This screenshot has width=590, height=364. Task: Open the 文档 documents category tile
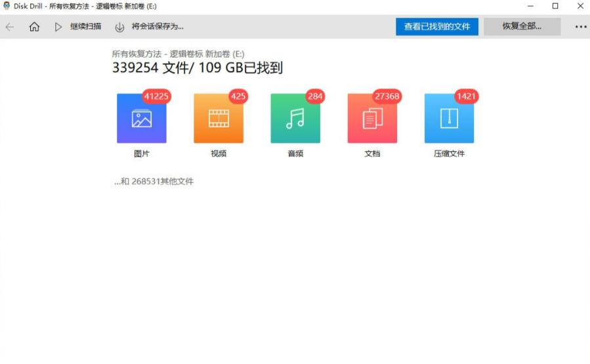click(372, 119)
